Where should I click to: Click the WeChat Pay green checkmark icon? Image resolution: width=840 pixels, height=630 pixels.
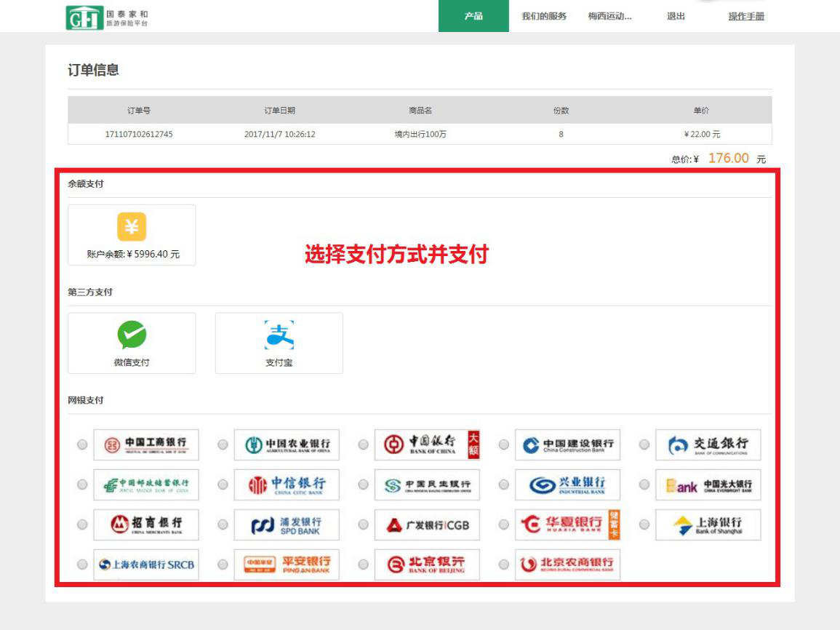tap(132, 335)
